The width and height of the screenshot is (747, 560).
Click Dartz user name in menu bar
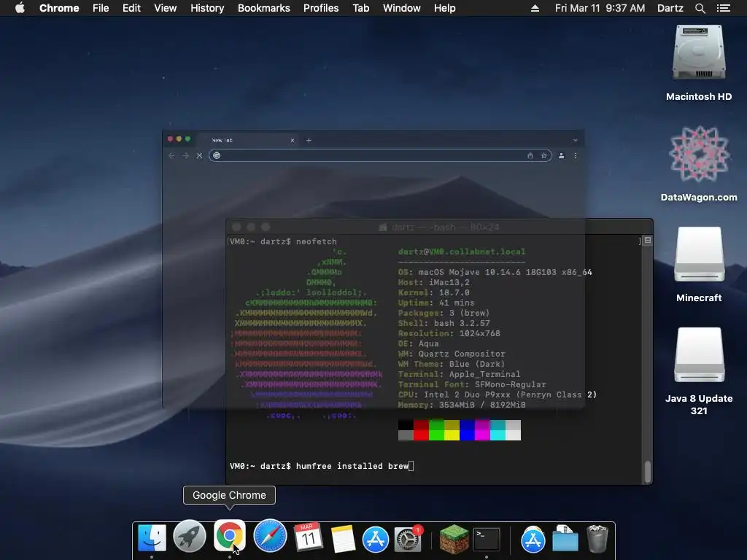click(x=670, y=8)
